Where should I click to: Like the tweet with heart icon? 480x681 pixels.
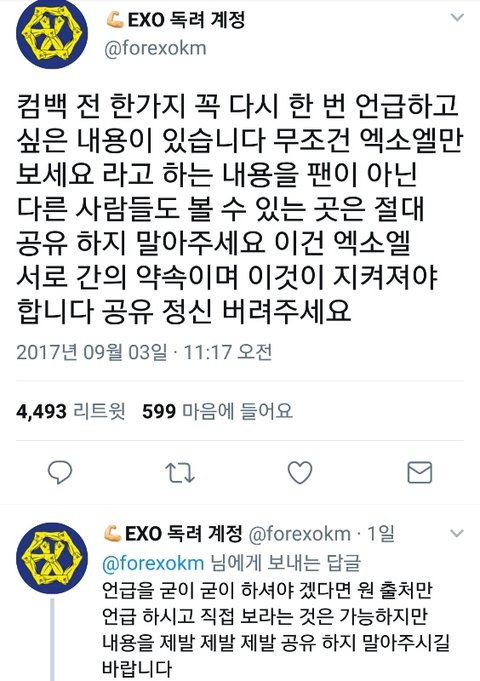click(x=300, y=473)
